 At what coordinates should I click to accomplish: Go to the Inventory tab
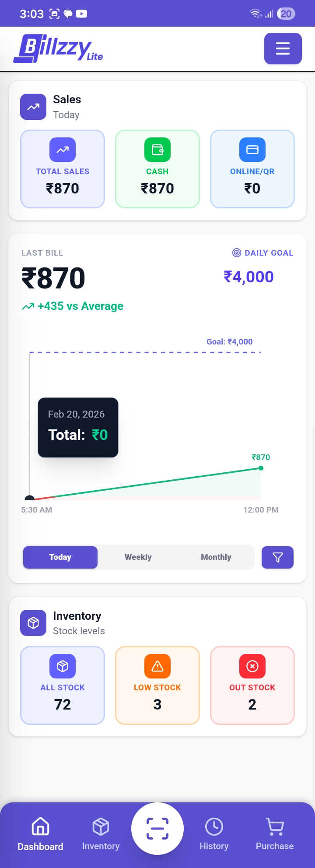[101, 834]
